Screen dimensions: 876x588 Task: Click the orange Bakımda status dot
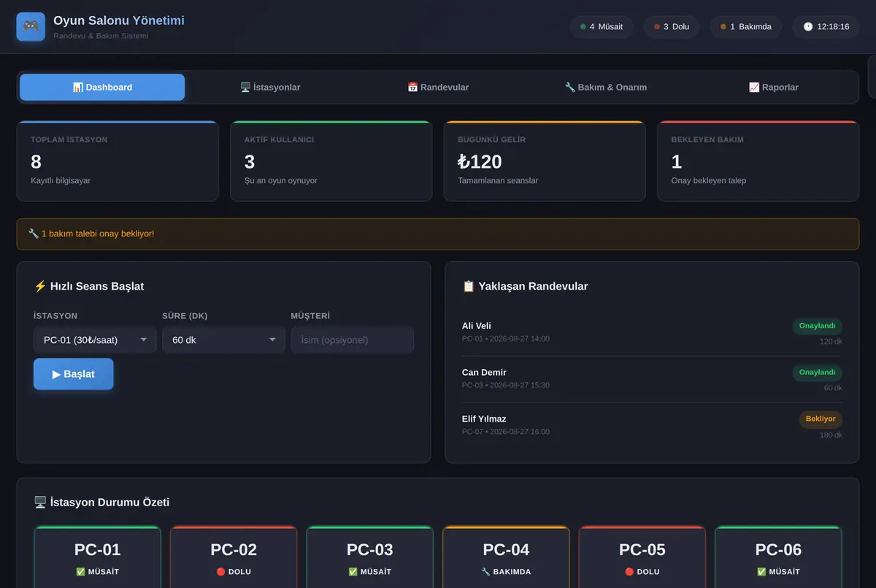click(723, 27)
